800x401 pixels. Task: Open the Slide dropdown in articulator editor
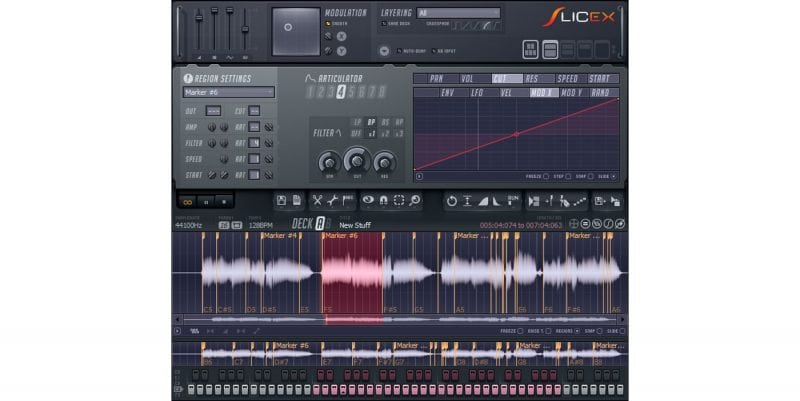click(x=613, y=177)
